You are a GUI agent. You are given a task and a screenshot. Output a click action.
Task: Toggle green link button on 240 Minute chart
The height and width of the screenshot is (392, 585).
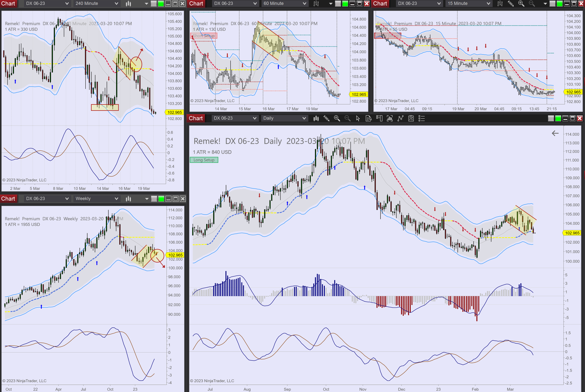(x=161, y=4)
